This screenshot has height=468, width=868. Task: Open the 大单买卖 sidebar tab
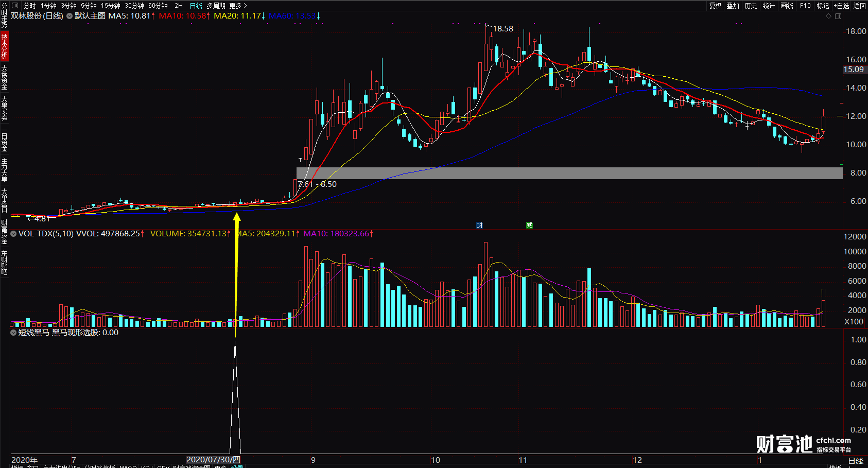(x=4, y=108)
